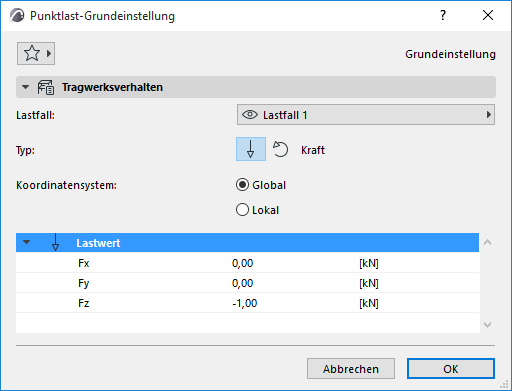Edit the Fx value 0,00

(243, 263)
